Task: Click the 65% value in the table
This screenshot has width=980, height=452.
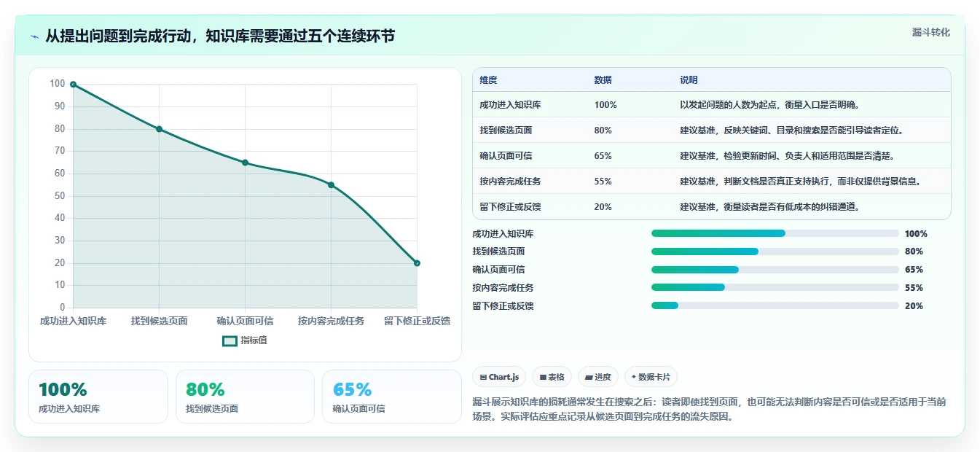Action: tap(603, 156)
